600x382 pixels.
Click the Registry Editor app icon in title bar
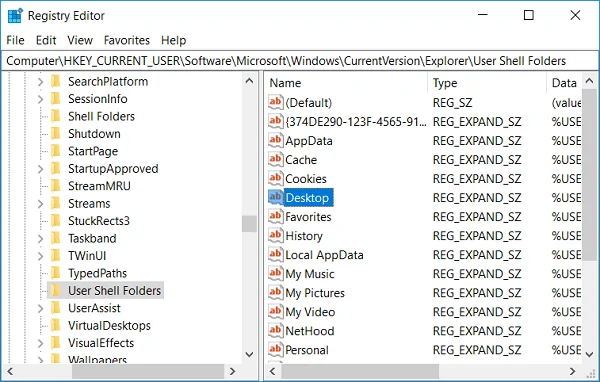pos(15,16)
